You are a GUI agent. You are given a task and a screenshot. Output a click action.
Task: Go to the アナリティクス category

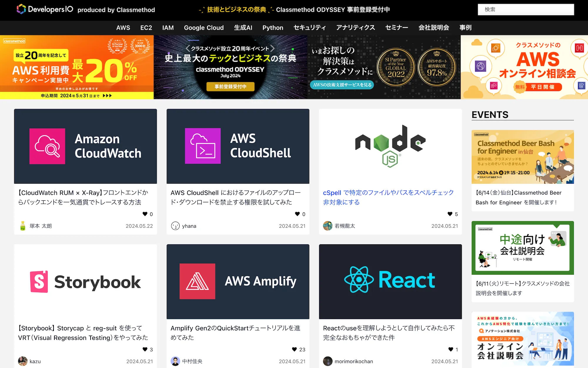point(355,28)
